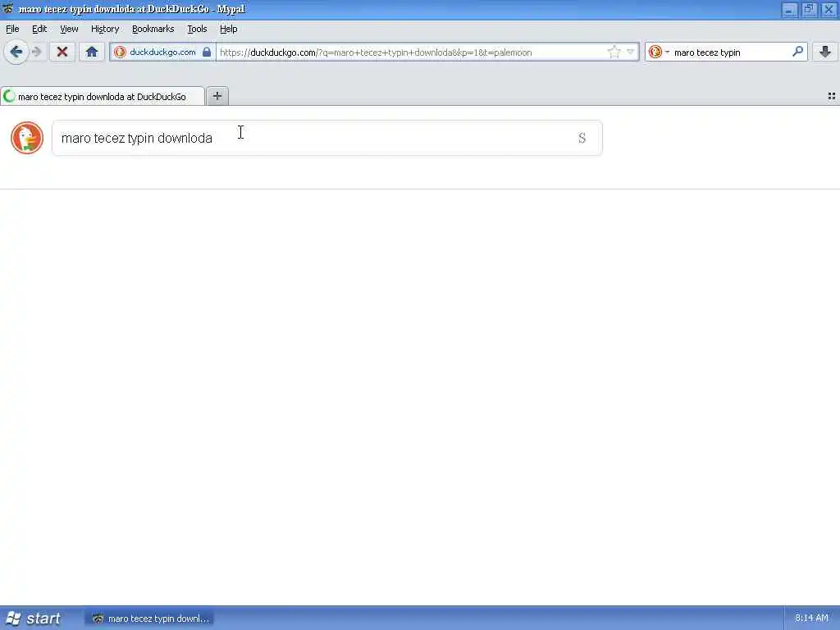The image size is (840, 630).
Task: Open the View menu
Action: [x=69, y=29]
